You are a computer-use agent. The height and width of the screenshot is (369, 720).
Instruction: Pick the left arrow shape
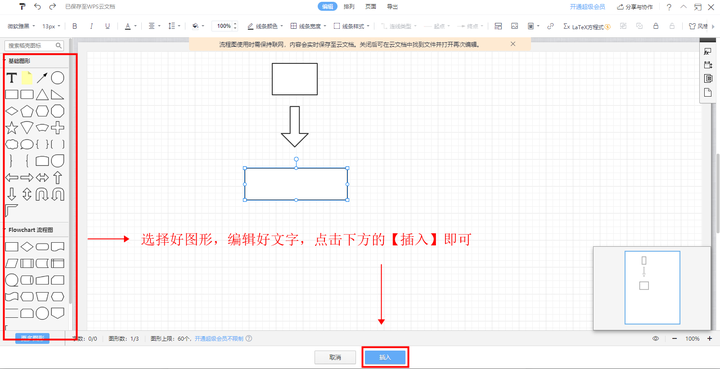pyautogui.click(x=11, y=178)
